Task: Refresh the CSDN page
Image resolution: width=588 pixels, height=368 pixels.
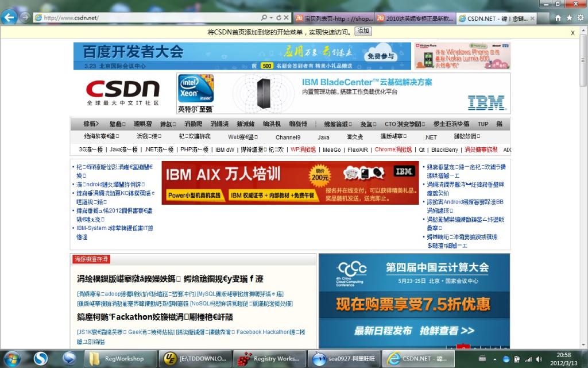Action: point(278,18)
